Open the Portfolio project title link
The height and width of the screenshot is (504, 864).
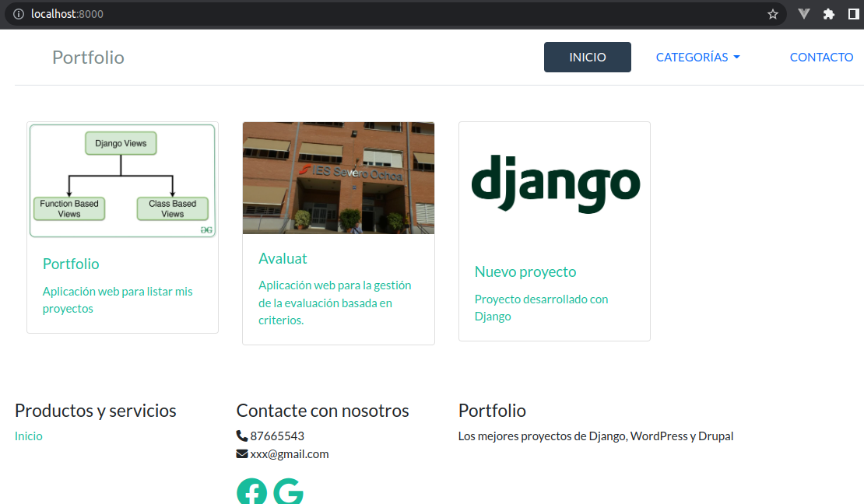(71, 264)
